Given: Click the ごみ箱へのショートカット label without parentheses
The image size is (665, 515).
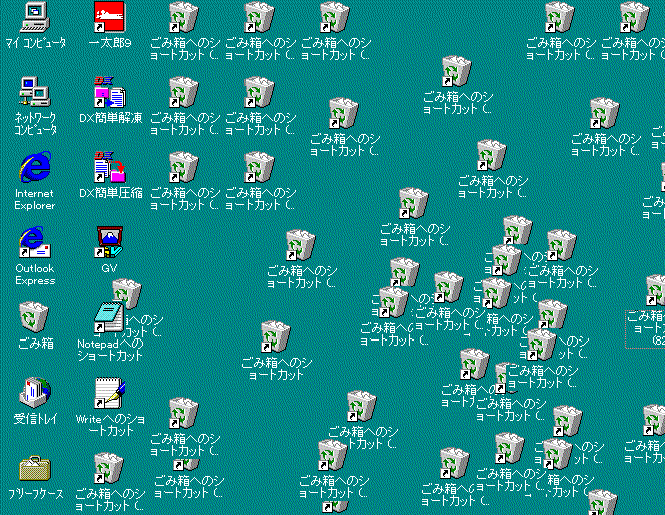Looking at the screenshot, I should pos(277,369).
